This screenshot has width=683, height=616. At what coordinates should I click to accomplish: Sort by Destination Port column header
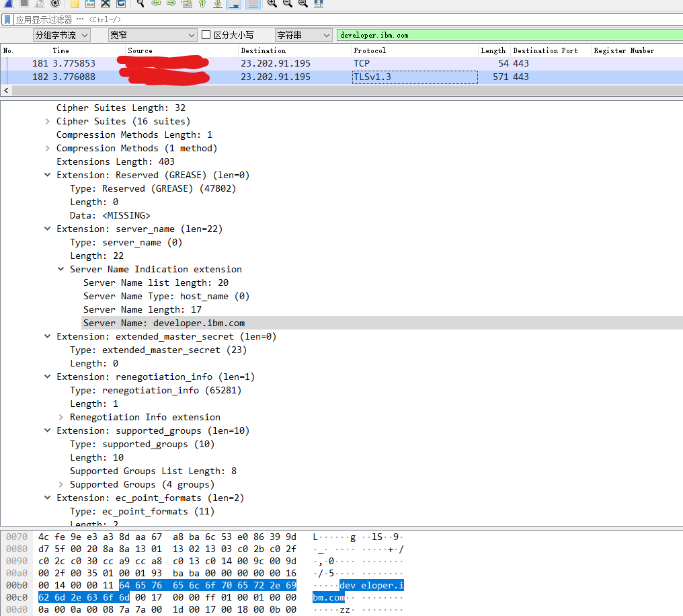coord(551,50)
